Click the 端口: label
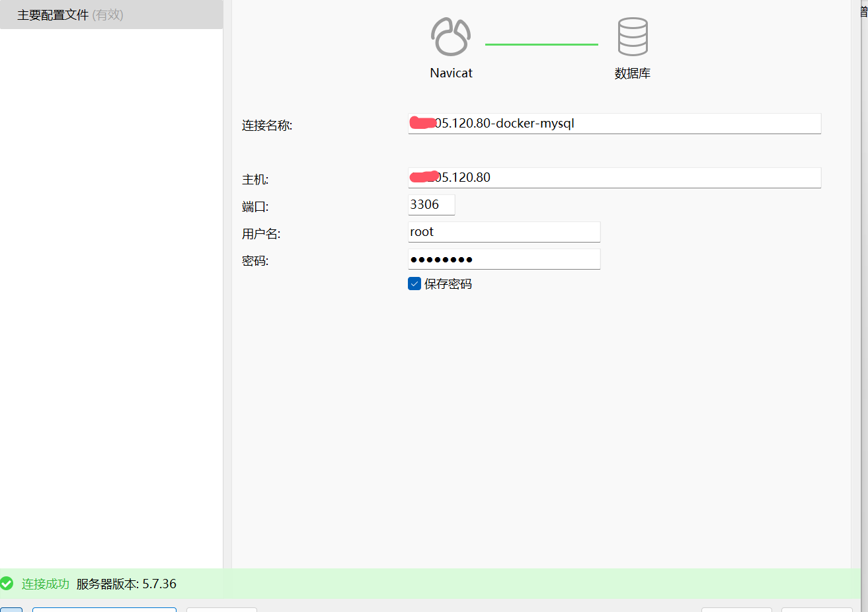 pyautogui.click(x=255, y=207)
